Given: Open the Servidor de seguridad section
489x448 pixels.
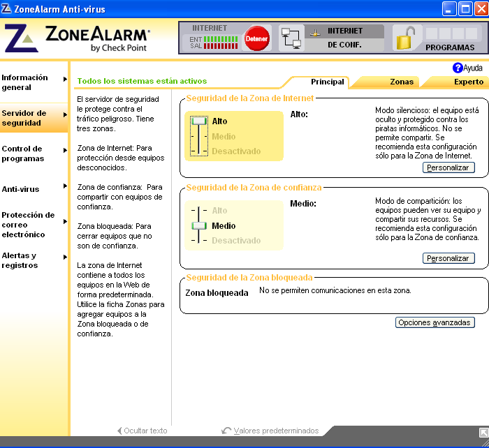Looking at the screenshot, I should (24, 118).
